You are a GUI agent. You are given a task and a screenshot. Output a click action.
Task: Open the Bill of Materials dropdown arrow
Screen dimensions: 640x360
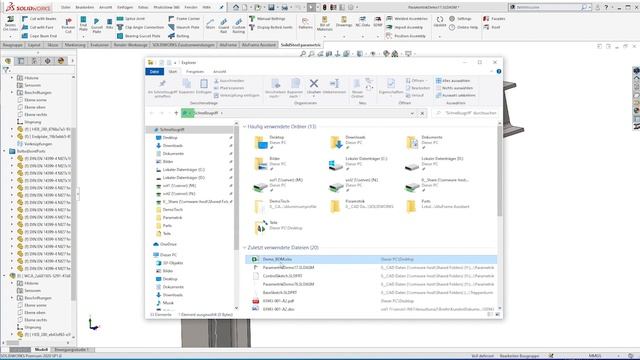[x=324, y=36]
